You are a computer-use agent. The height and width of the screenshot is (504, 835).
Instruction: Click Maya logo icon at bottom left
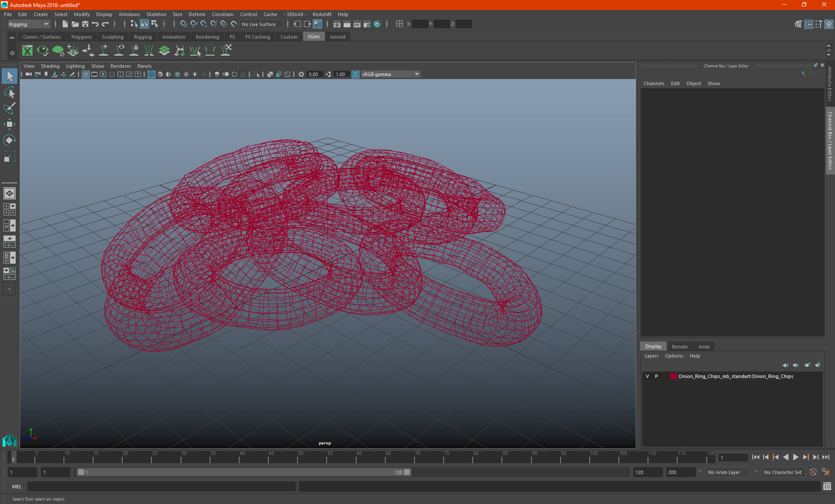9,441
